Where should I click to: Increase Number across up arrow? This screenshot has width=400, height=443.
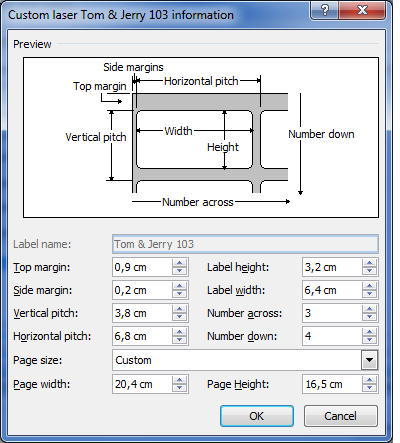click(369, 309)
